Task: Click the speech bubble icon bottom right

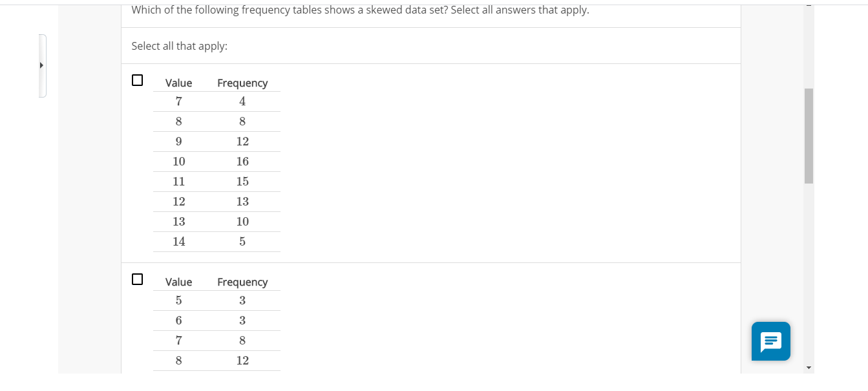Action: [770, 341]
